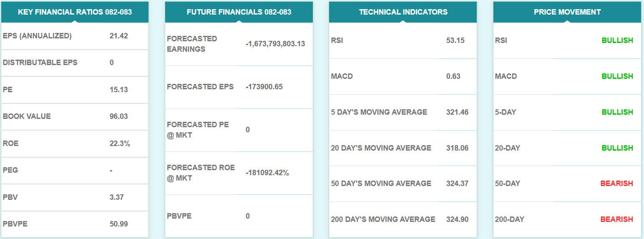Click the RSI value 53.15

[x=455, y=40]
